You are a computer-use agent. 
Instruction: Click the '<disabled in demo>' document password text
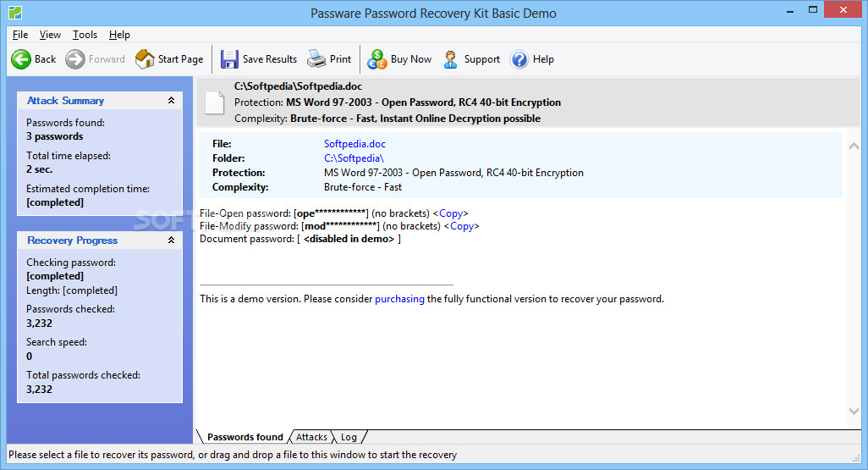click(349, 239)
